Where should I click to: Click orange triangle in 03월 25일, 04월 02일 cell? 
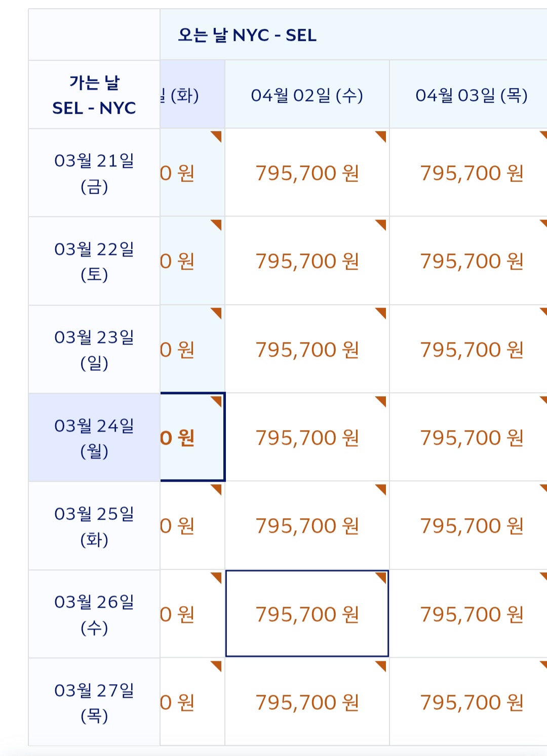(x=382, y=488)
